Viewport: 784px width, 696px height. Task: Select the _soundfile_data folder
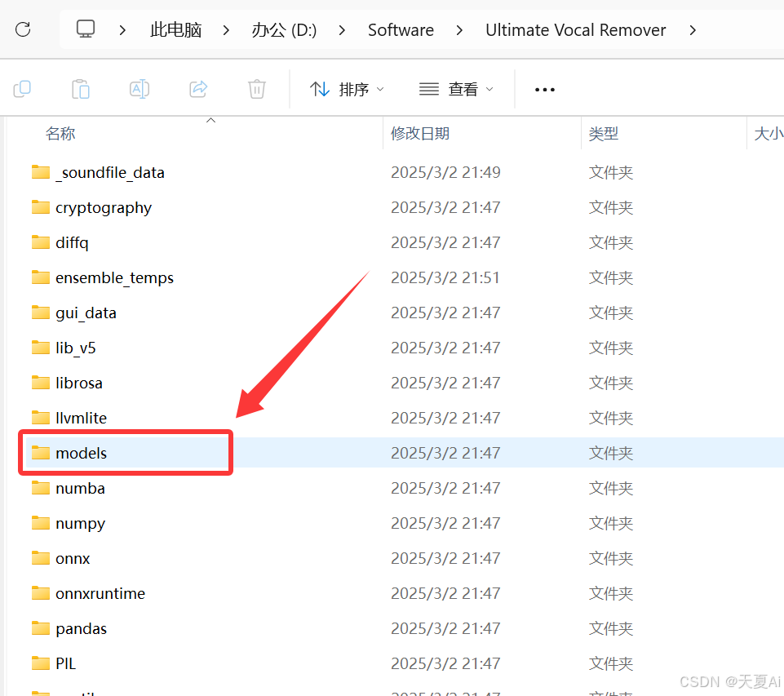click(110, 172)
